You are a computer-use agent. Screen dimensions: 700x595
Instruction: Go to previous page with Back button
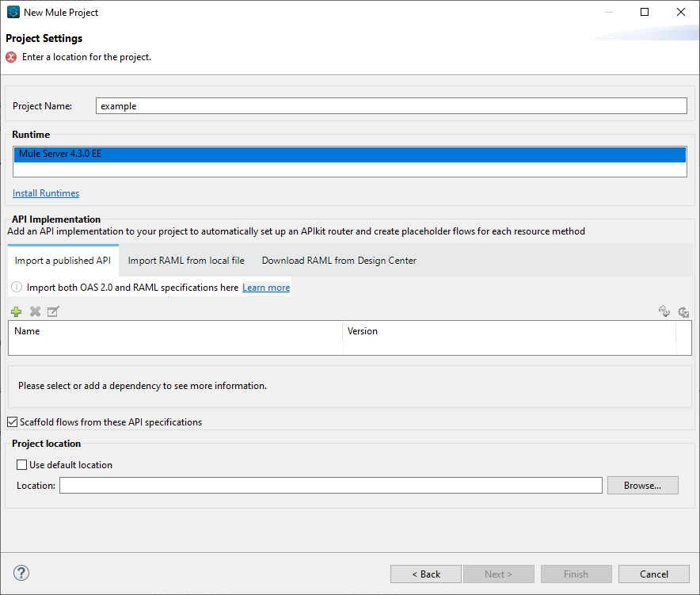point(426,574)
